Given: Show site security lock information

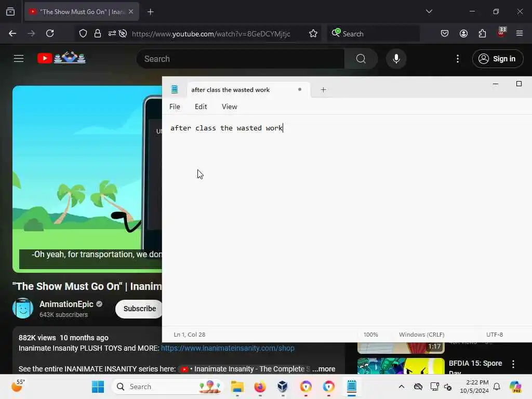Looking at the screenshot, I should pyautogui.click(x=98, y=33).
